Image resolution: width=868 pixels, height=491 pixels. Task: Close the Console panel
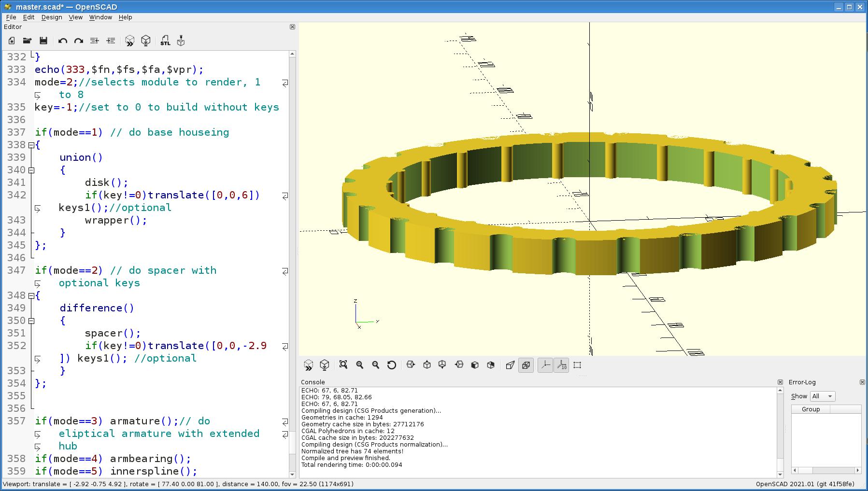780,382
